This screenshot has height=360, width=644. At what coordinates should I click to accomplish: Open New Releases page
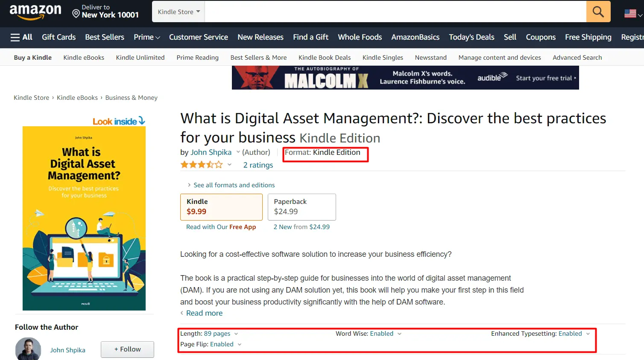[x=261, y=37]
